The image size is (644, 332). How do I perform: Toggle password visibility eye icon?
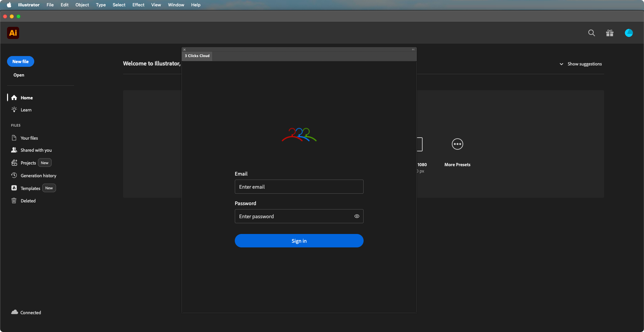[357, 216]
